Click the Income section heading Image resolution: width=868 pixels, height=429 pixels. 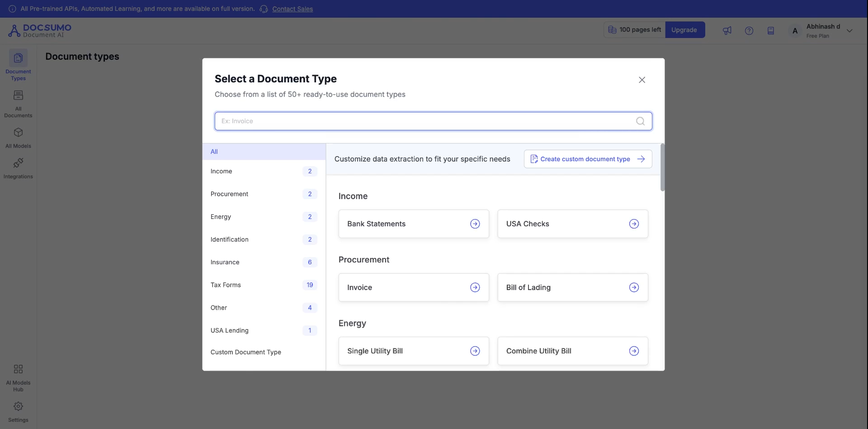(x=353, y=196)
